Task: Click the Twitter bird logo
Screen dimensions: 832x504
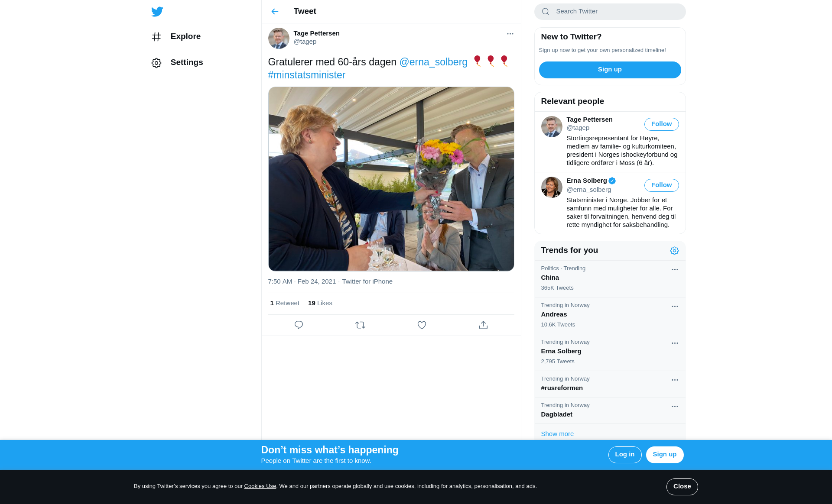Action: click(157, 12)
